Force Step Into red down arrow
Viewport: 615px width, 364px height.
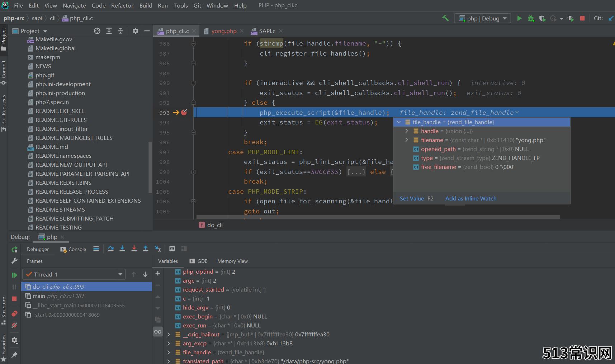[134, 249]
